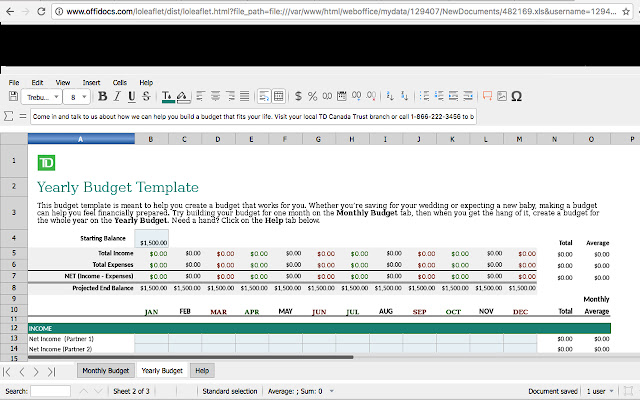Click the Search input field

pos(50,390)
